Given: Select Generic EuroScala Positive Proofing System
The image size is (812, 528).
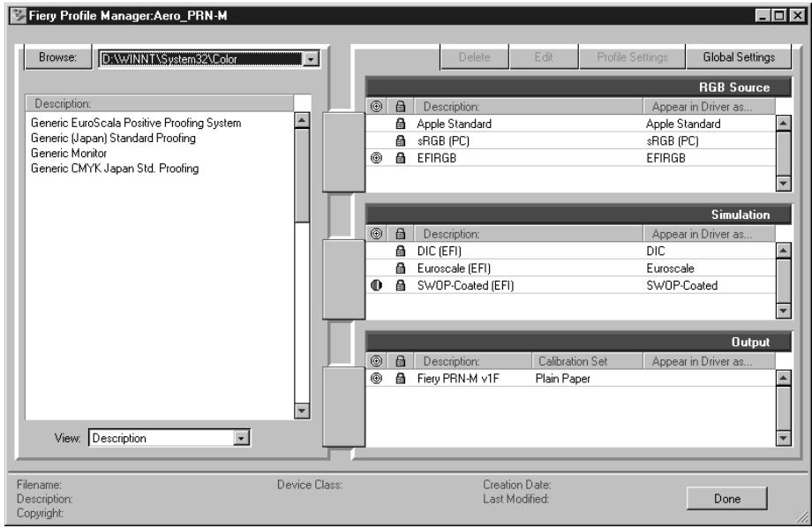Looking at the screenshot, I should (x=136, y=123).
